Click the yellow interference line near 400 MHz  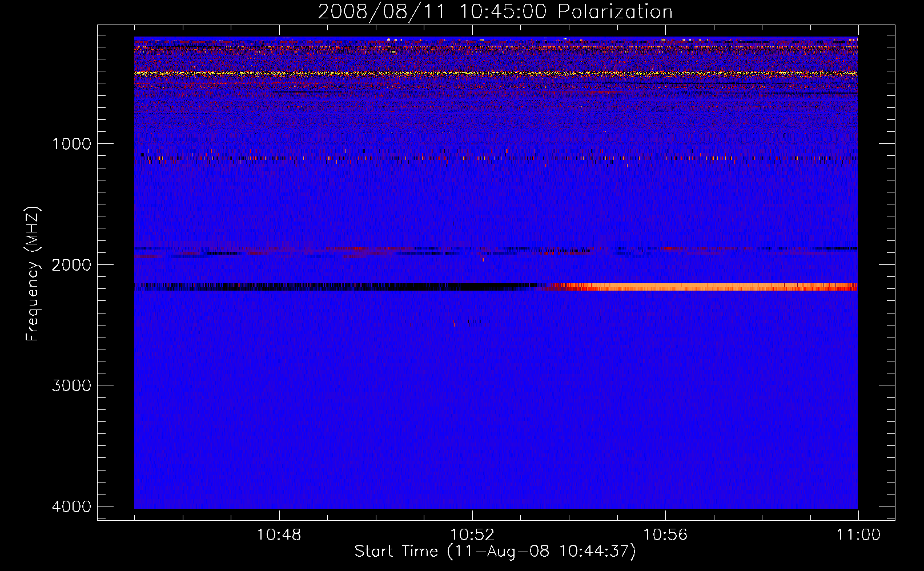496,73
